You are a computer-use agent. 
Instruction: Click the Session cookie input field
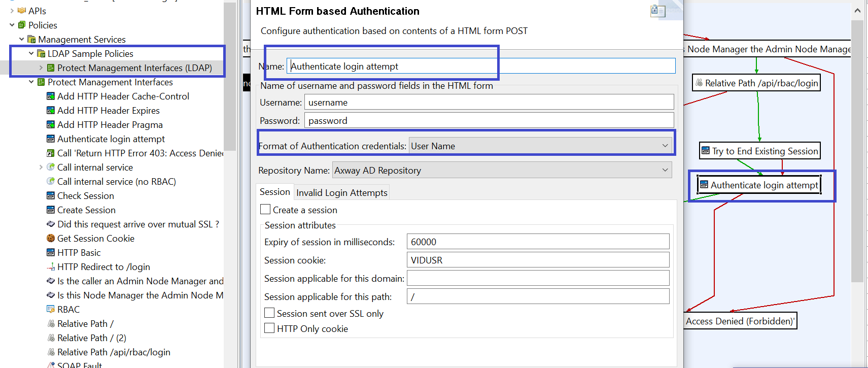click(x=538, y=260)
